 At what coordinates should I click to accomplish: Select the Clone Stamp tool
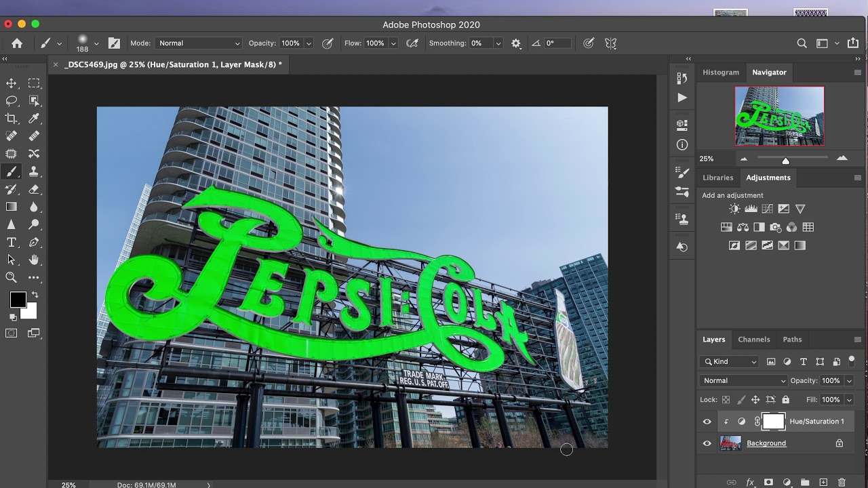[x=34, y=171]
